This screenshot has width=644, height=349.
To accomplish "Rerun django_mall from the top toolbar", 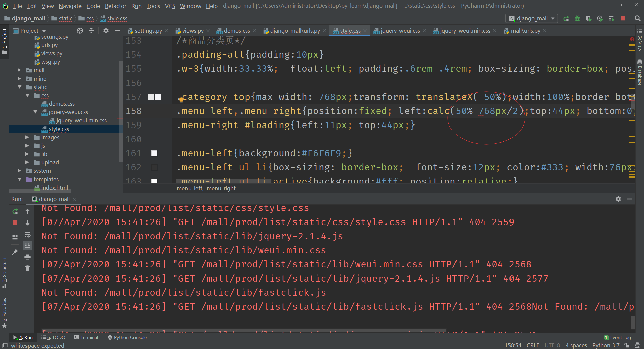I will [566, 19].
